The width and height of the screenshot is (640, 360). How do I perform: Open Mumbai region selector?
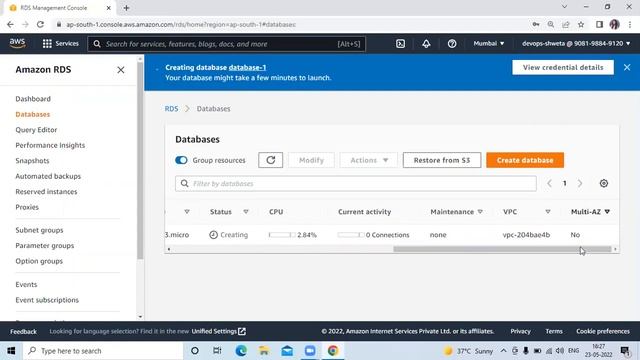coord(489,43)
